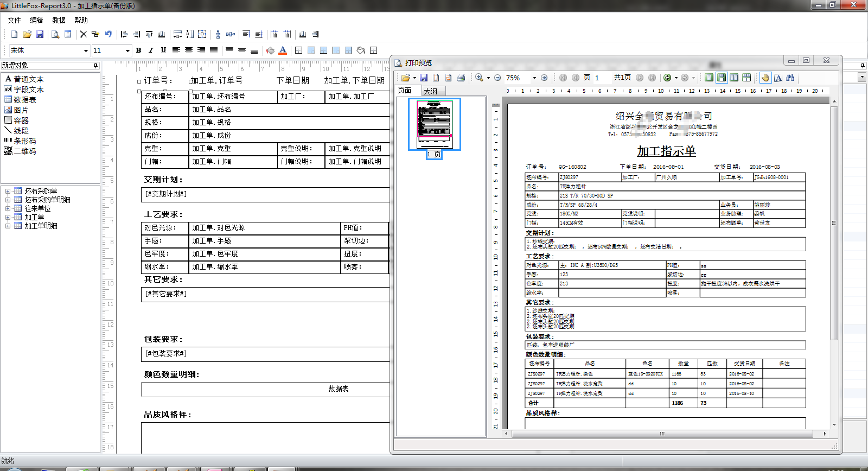Go to the last page in print preview
868x471 pixels.
(x=652, y=78)
